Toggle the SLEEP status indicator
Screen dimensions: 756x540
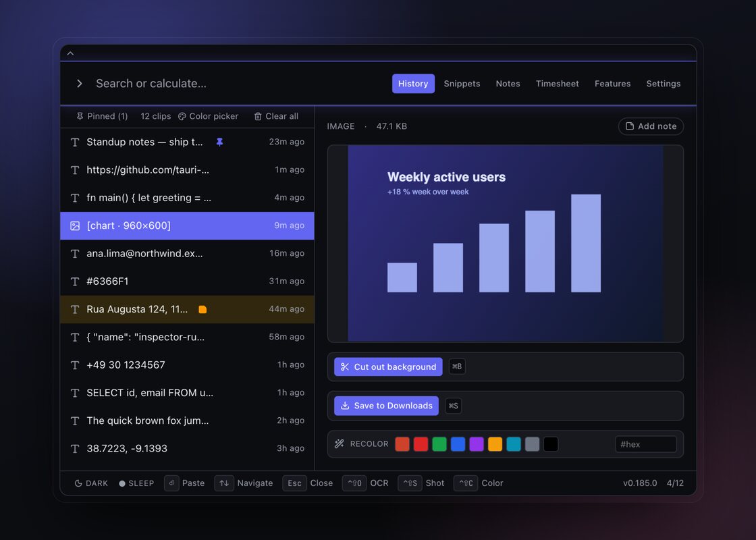tap(136, 483)
